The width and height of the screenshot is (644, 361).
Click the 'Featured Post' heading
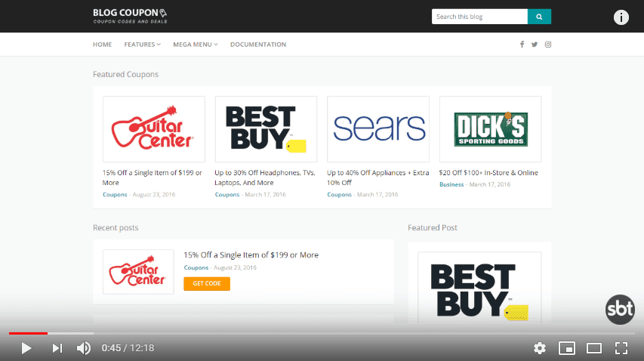coord(433,227)
